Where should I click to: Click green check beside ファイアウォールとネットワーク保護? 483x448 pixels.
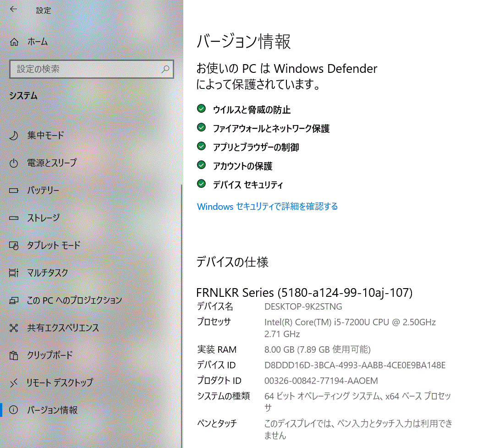[x=202, y=127]
